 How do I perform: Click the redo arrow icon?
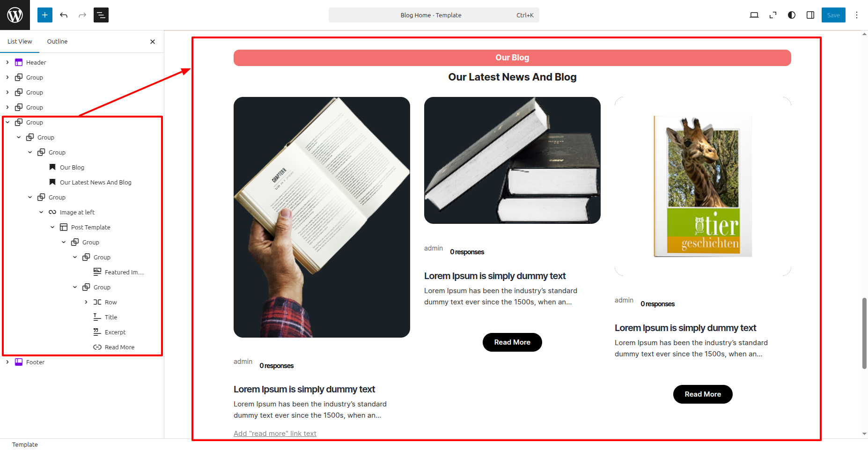pos(82,15)
